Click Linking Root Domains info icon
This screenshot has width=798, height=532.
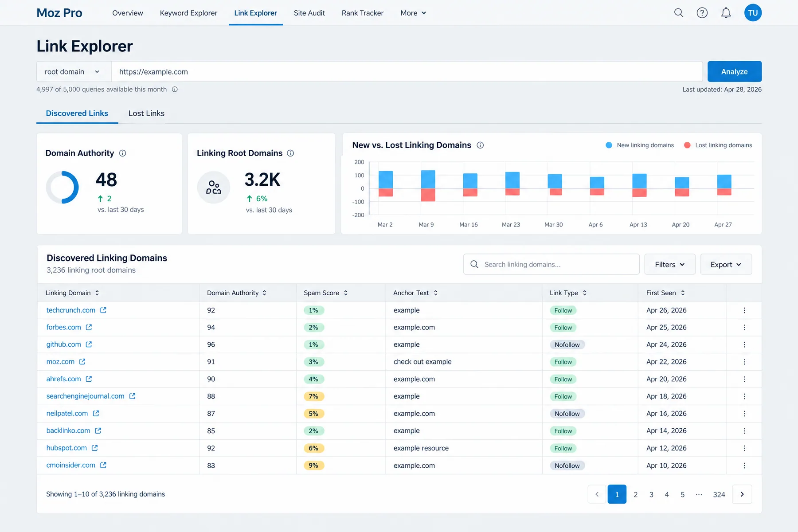click(x=290, y=153)
